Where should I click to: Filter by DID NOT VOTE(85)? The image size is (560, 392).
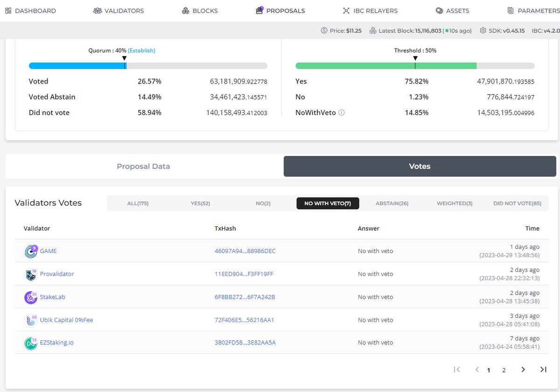pyautogui.click(x=517, y=203)
